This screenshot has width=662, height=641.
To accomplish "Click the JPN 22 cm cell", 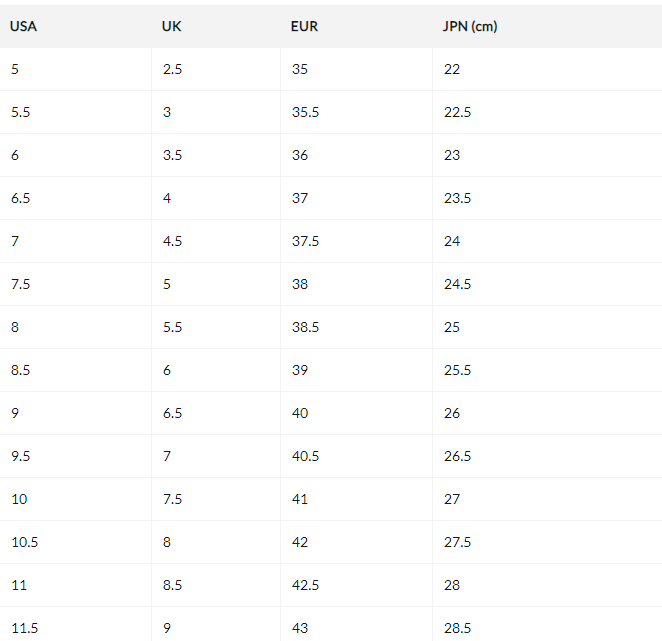I will [x=452, y=69].
